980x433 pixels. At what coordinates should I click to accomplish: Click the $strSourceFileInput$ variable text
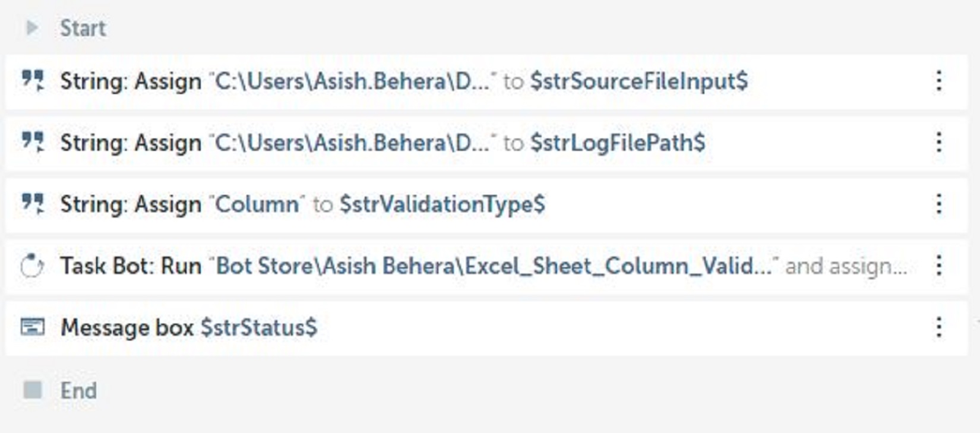[x=638, y=81]
